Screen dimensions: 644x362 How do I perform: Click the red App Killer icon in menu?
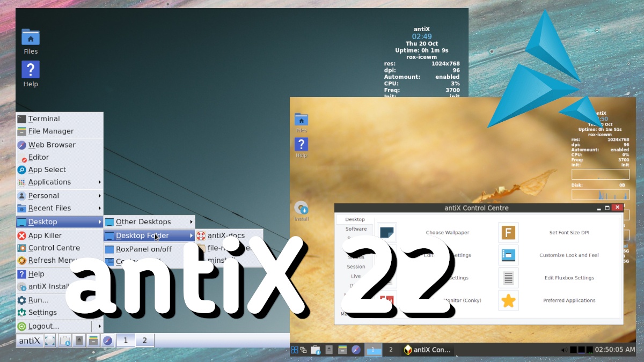pyautogui.click(x=22, y=235)
